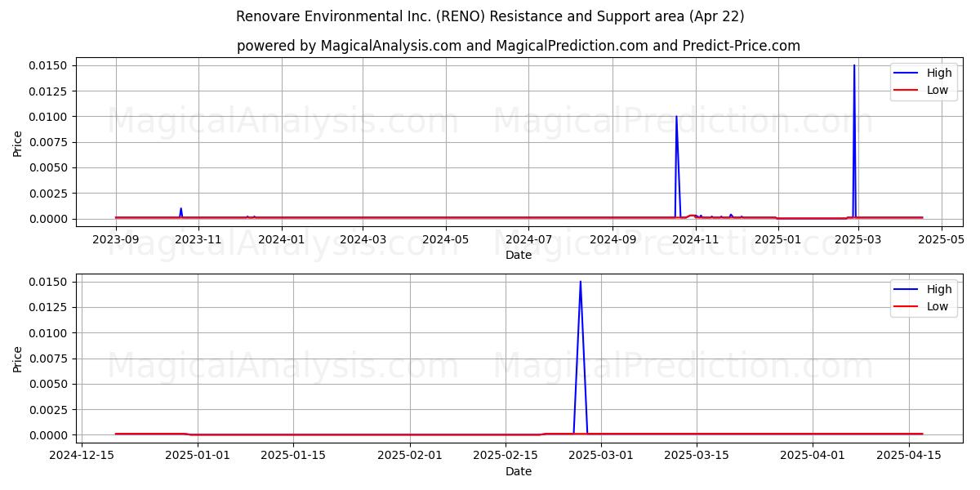Viewport: 980px width, 490px height.
Task: Click the 2025-03 date label on top chart
Action: [x=858, y=239]
